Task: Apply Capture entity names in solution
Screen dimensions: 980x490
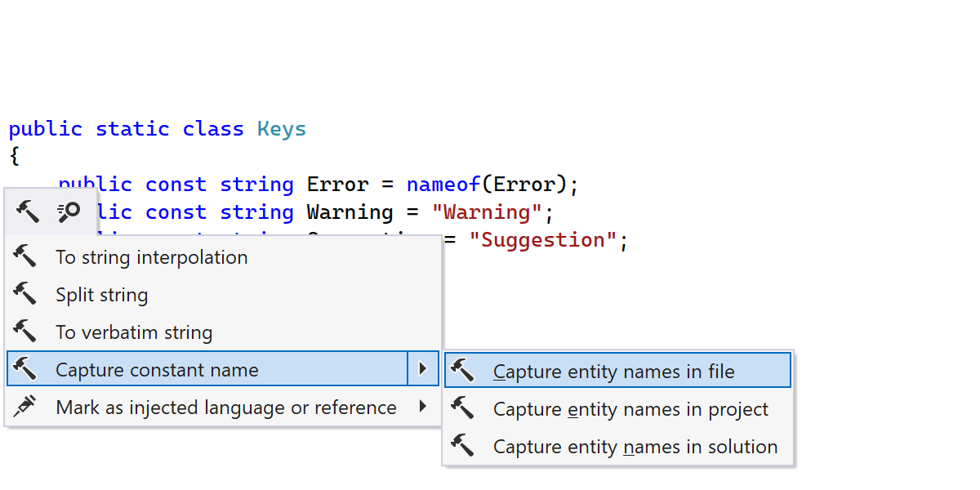Action: (x=635, y=447)
